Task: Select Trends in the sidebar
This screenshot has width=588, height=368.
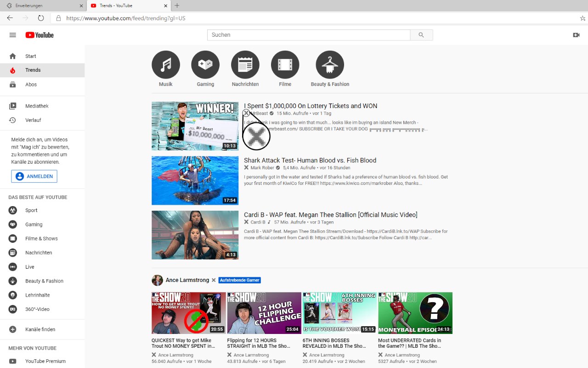Action: click(42, 70)
